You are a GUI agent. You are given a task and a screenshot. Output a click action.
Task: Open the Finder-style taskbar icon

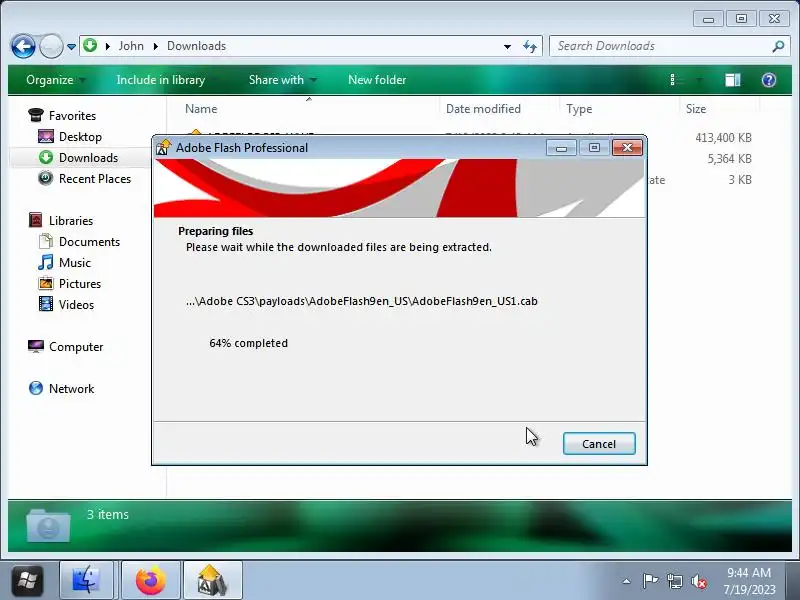[x=86, y=581]
